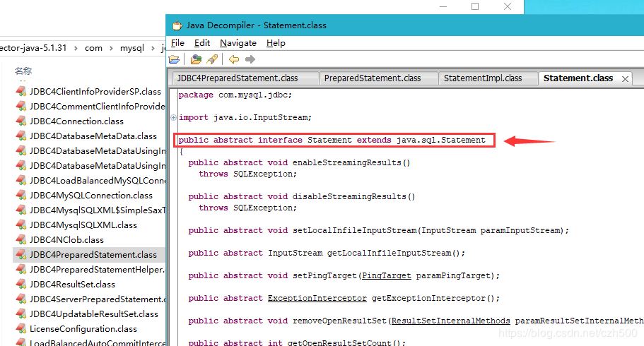
Task: Open the Navigate menu
Action: pyautogui.click(x=238, y=43)
